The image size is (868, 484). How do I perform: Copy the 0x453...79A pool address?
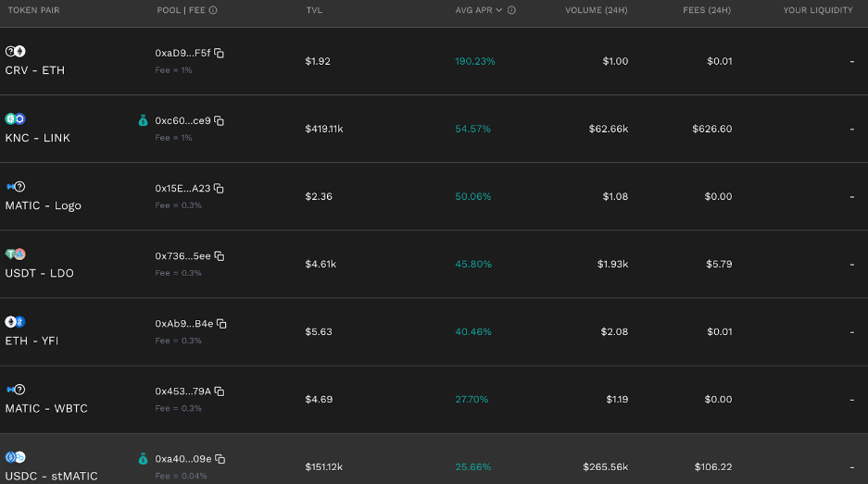(x=220, y=391)
